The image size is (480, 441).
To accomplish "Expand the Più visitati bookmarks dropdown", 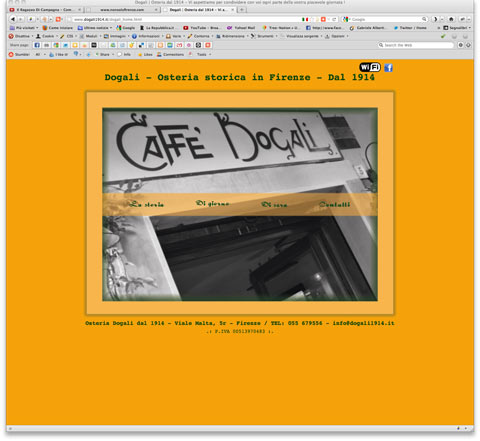I will 24,28.
